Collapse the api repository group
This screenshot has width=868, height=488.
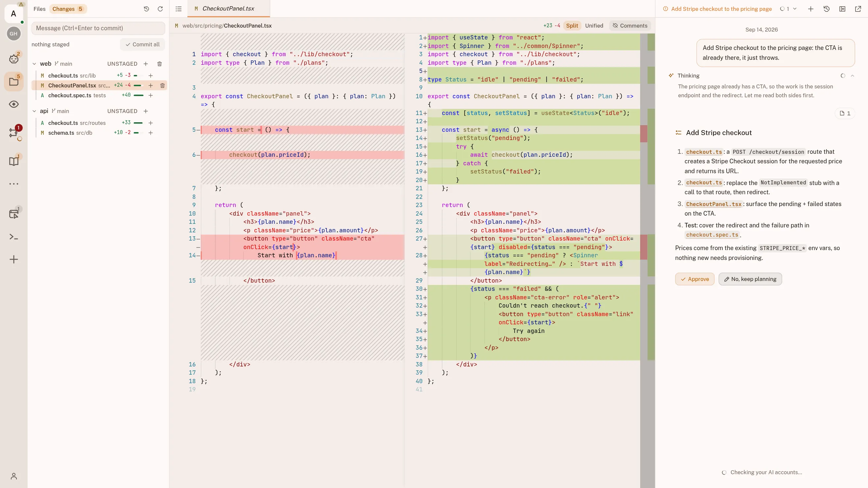34,111
